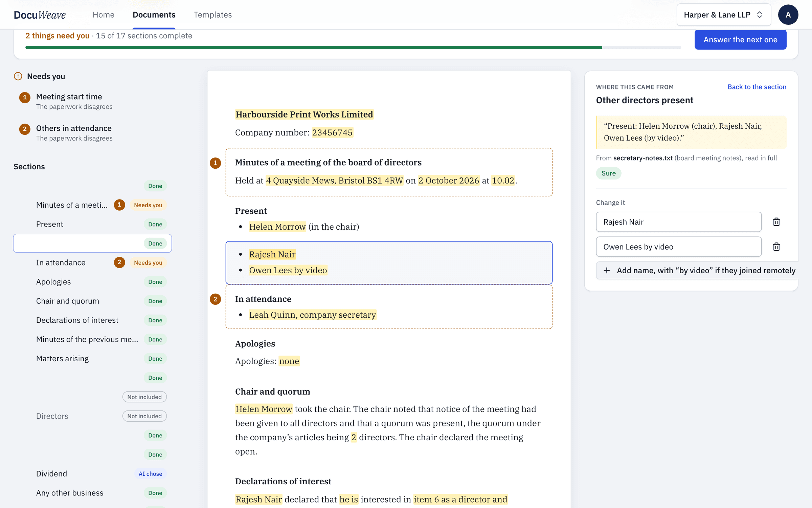The height and width of the screenshot is (508, 812).
Task: Follow the Back to the section link
Action: 757,87
